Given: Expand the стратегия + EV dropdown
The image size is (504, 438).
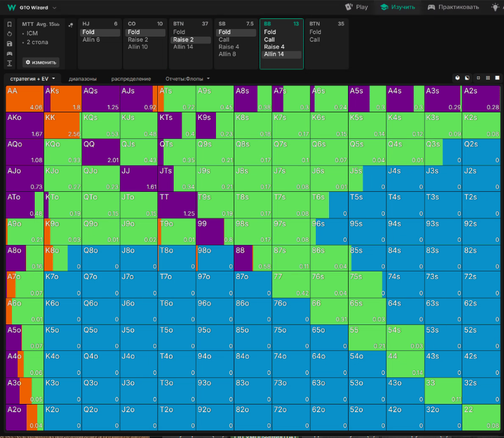Looking at the screenshot, I should [x=32, y=79].
